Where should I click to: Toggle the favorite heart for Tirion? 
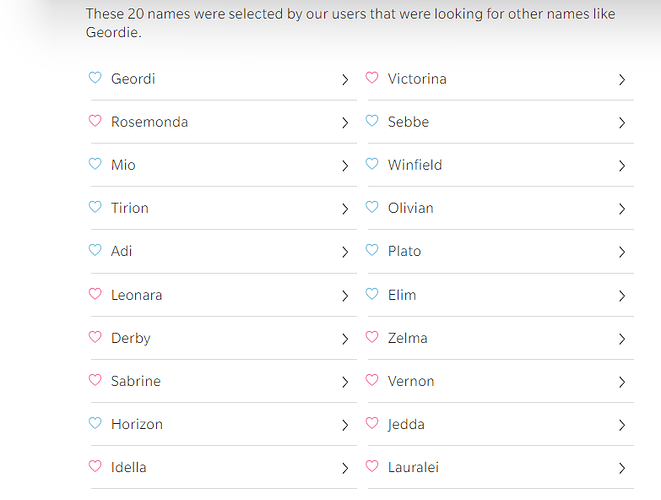point(95,207)
